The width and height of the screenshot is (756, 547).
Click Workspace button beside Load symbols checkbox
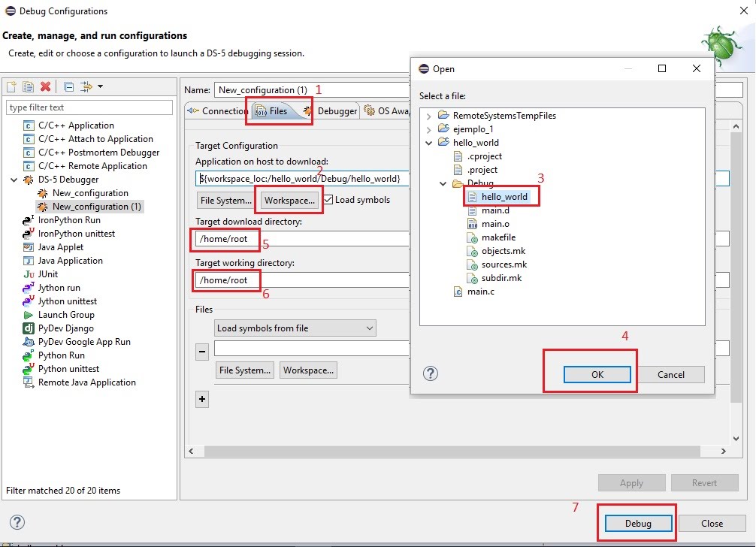coord(289,200)
